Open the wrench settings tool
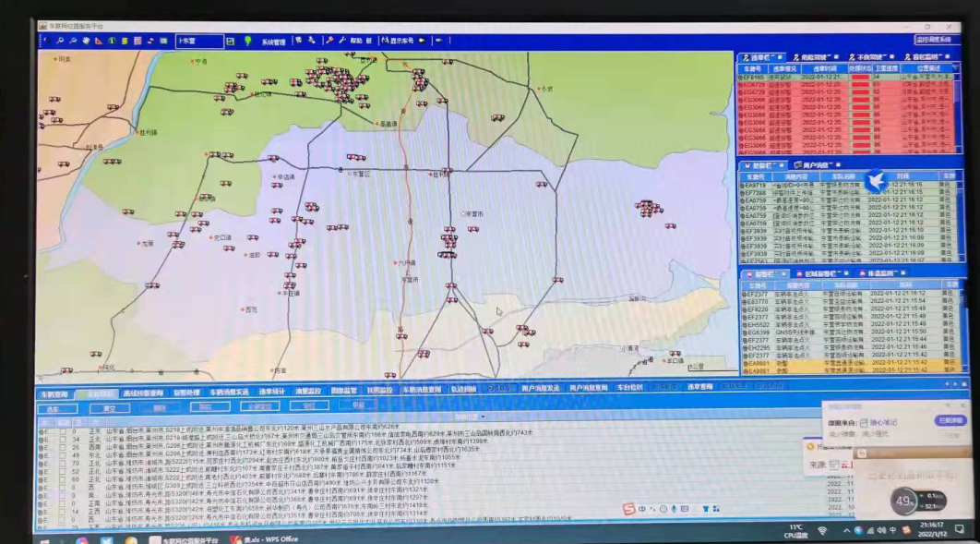Screen dimensions: 980x544 click(x=341, y=41)
